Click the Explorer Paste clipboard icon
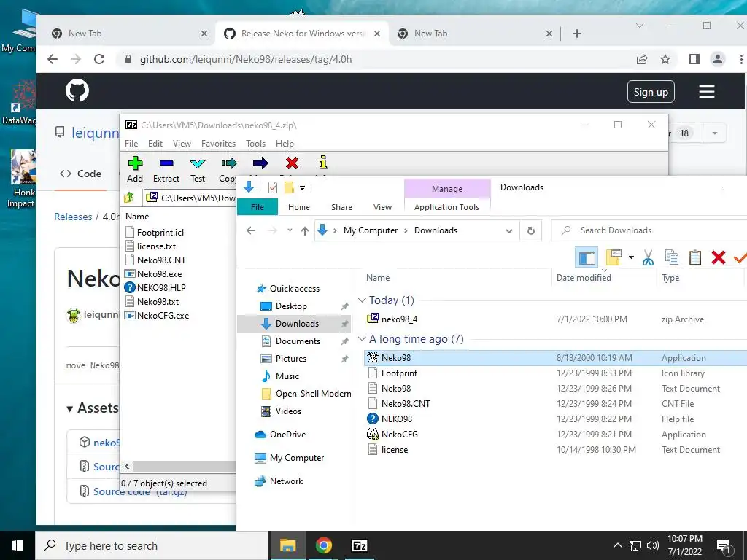This screenshot has height=560, width=747. [x=695, y=257]
